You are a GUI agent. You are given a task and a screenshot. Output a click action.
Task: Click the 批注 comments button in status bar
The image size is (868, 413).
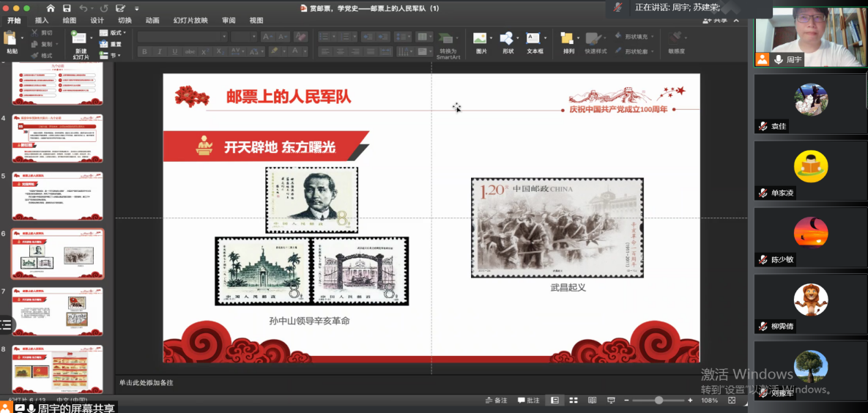529,401
